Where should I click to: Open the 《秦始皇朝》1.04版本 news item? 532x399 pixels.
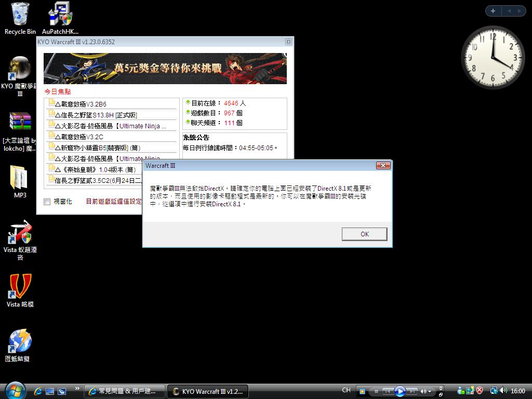tap(96, 169)
